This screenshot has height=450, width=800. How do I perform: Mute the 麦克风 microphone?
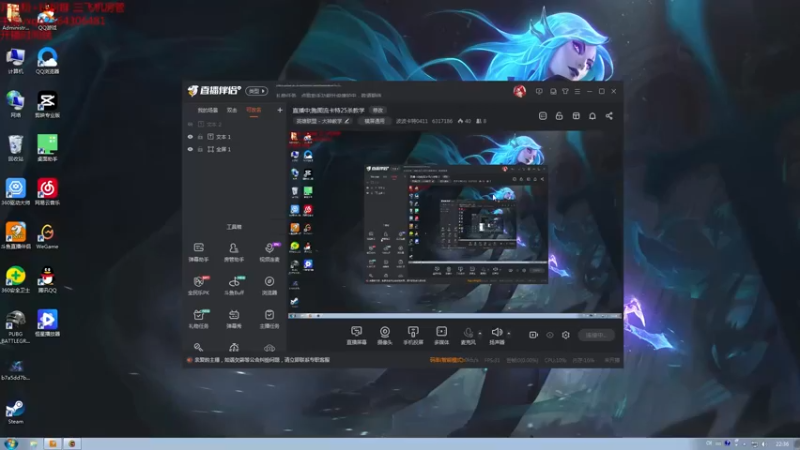point(467,335)
